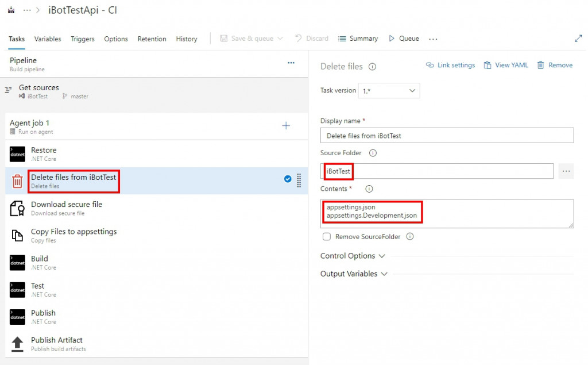Click the Contents text area
588x365 pixels.
(447, 214)
